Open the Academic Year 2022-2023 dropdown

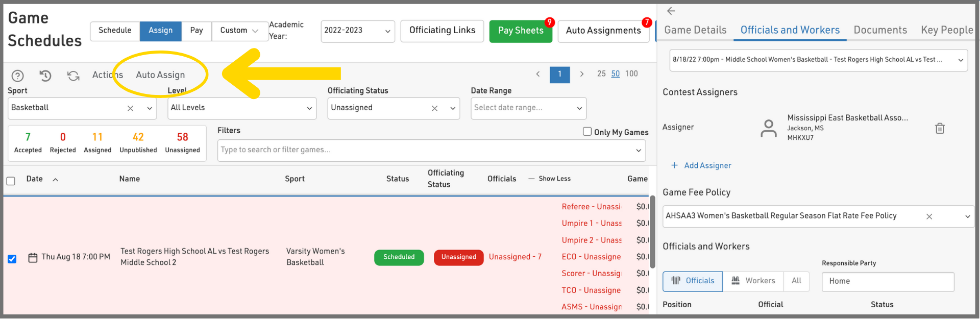[357, 31]
